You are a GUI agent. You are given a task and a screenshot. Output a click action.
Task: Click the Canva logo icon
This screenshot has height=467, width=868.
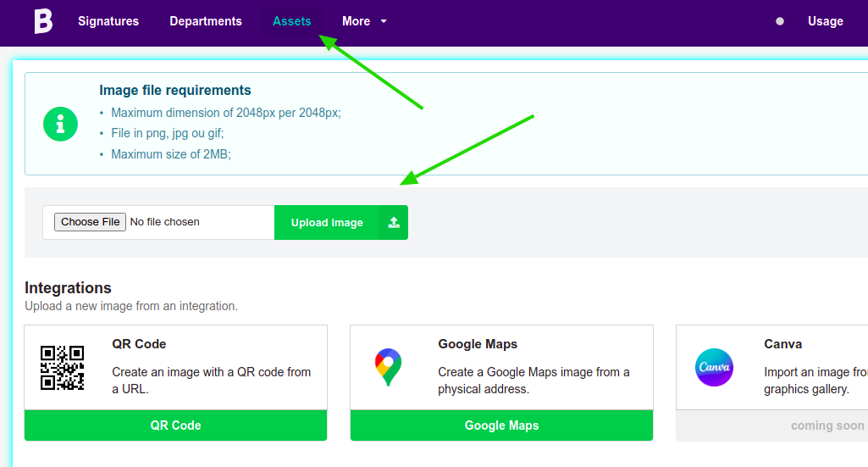714,367
